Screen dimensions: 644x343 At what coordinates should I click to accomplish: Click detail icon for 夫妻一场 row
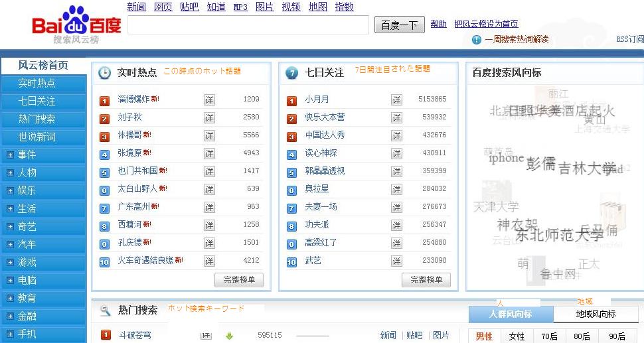point(397,207)
